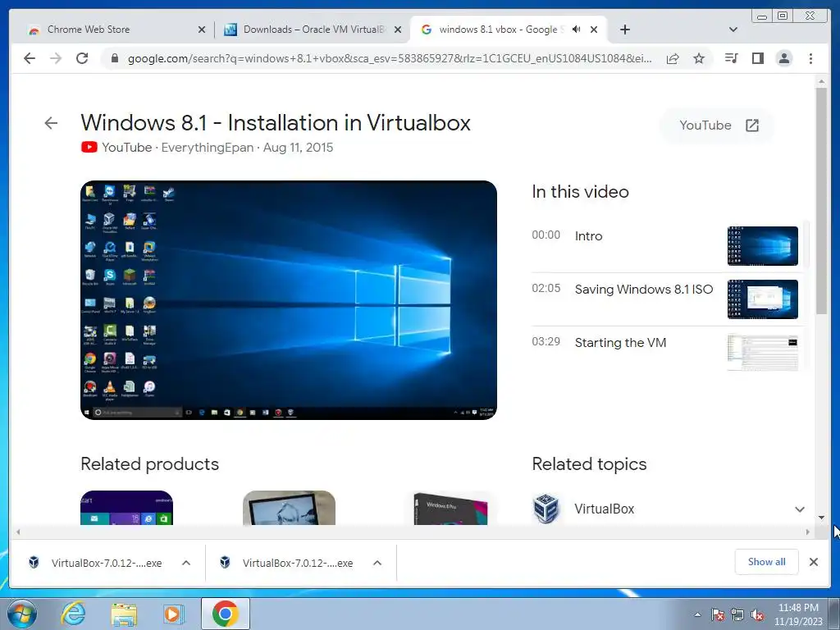Click the Saving Windows 8.1 ISO thumbnail

pos(763,299)
